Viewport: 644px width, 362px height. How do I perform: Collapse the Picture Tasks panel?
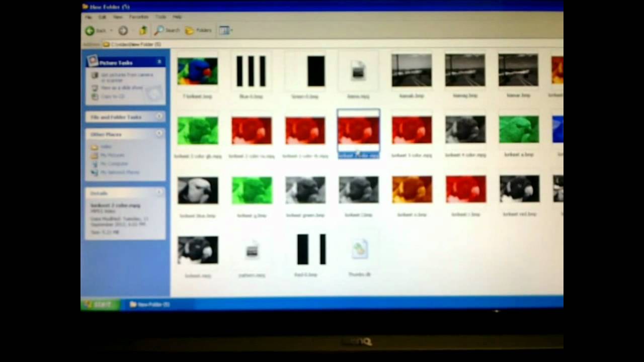click(159, 62)
